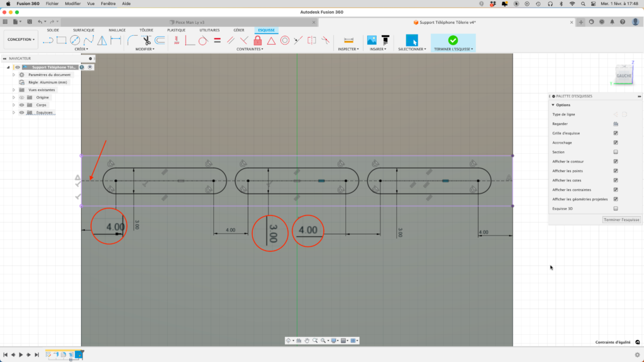644x362 pixels.
Task: Select the Line sketch tool
Action: tap(48, 40)
